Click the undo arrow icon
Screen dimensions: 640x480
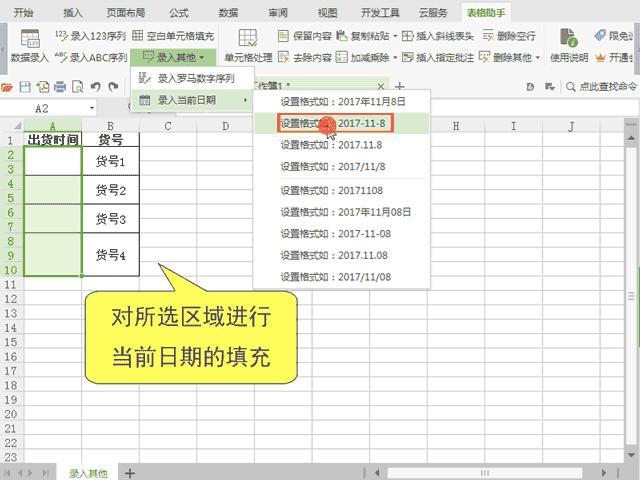tap(96, 87)
